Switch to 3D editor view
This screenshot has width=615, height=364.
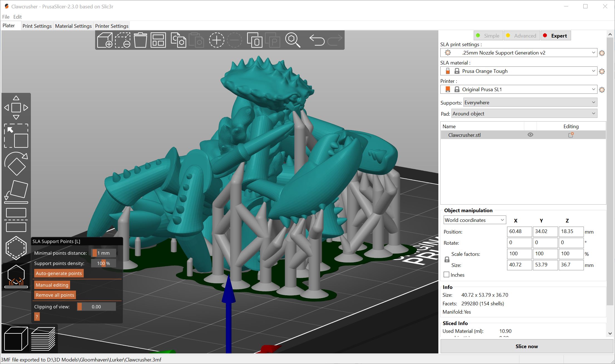point(16,339)
